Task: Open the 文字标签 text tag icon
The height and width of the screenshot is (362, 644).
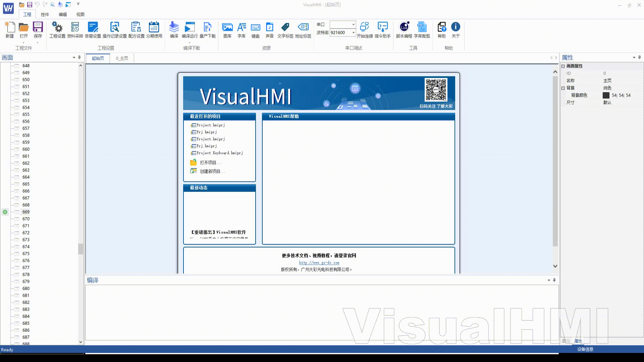Action: pos(285,27)
